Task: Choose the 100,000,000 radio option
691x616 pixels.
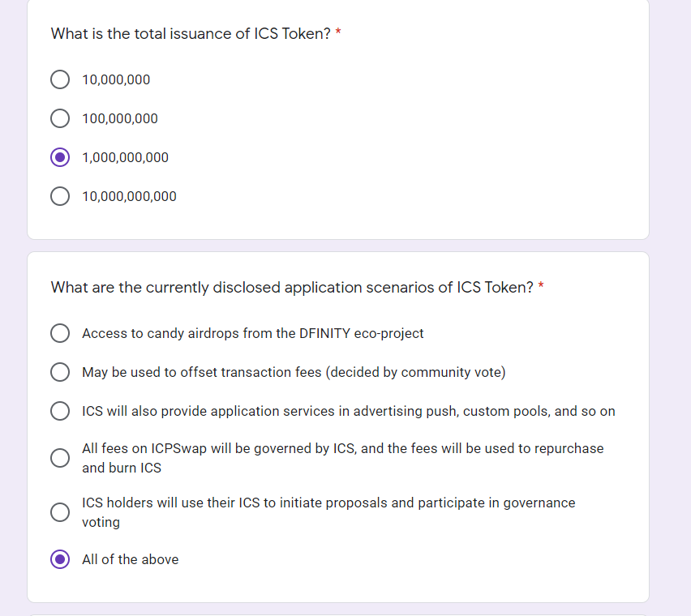Action: [x=60, y=118]
